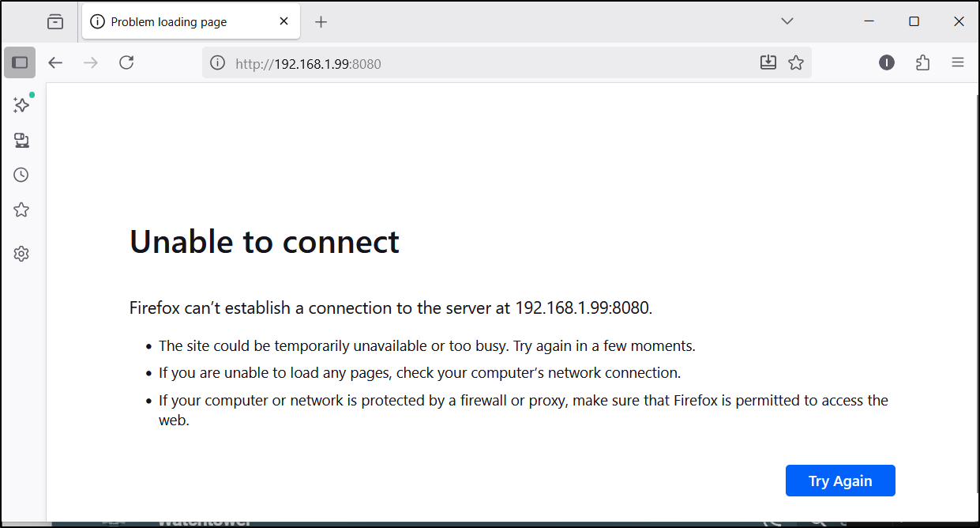This screenshot has width=980, height=528.
Task: Open a new tab with plus button
Action: tap(321, 22)
